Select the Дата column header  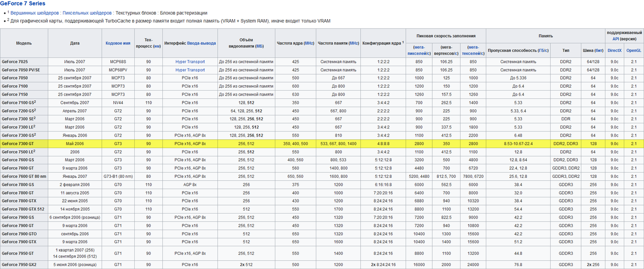tap(75, 43)
